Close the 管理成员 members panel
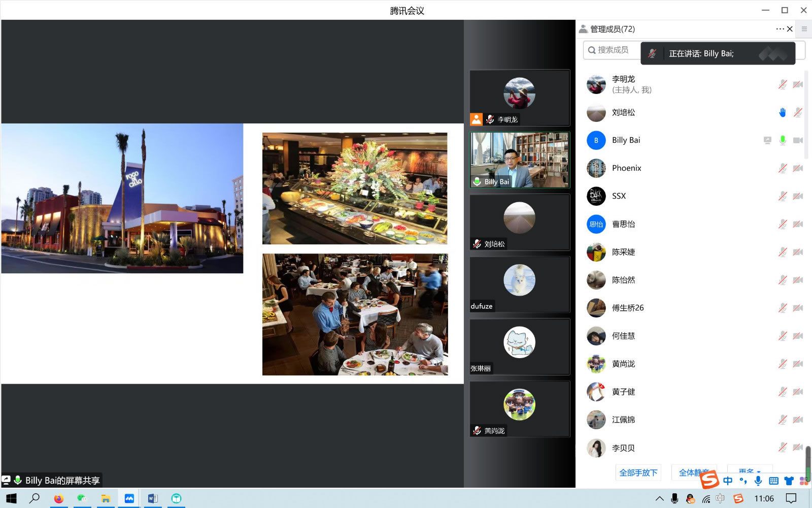Screen dimensions: 812x508 click(790, 29)
